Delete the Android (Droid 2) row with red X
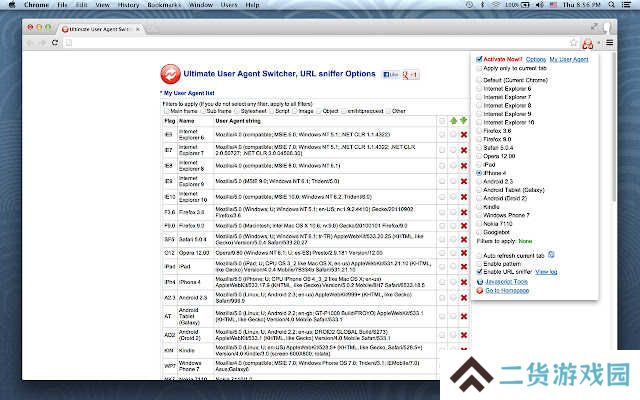This screenshot has height=400, width=640. click(464, 335)
